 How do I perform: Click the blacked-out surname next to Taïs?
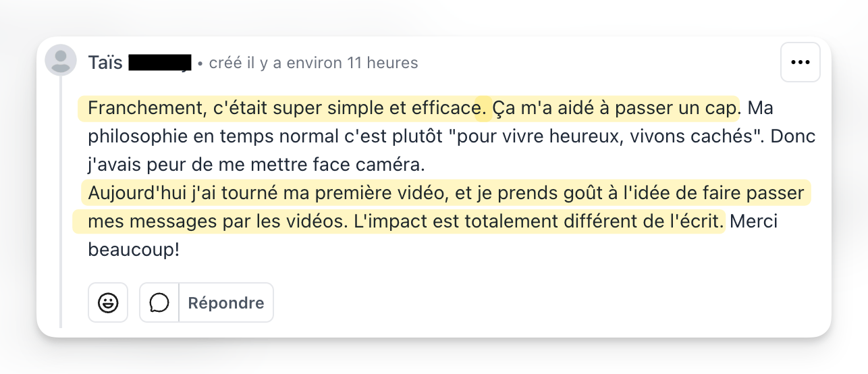pos(160,63)
